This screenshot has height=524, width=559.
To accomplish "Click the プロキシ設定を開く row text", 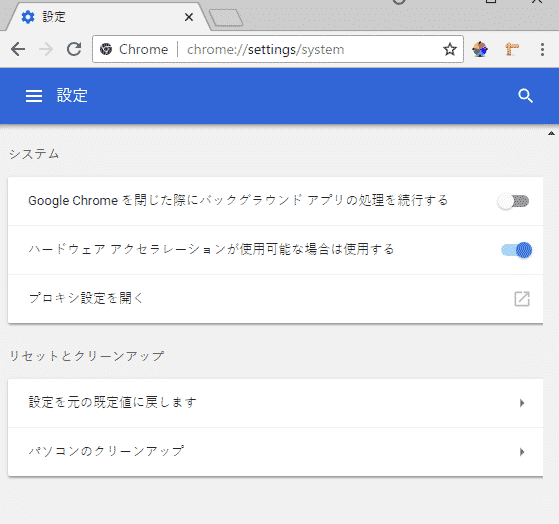I will coord(86,298).
